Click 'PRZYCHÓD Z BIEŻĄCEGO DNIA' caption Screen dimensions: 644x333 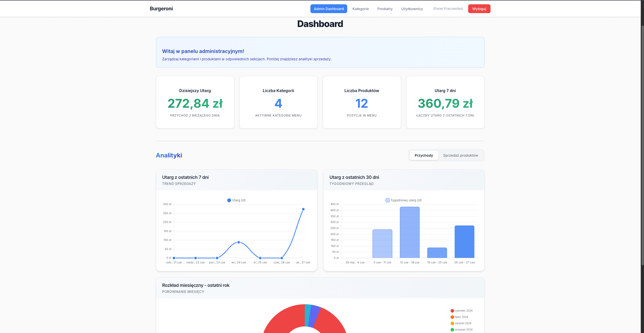coord(195,116)
